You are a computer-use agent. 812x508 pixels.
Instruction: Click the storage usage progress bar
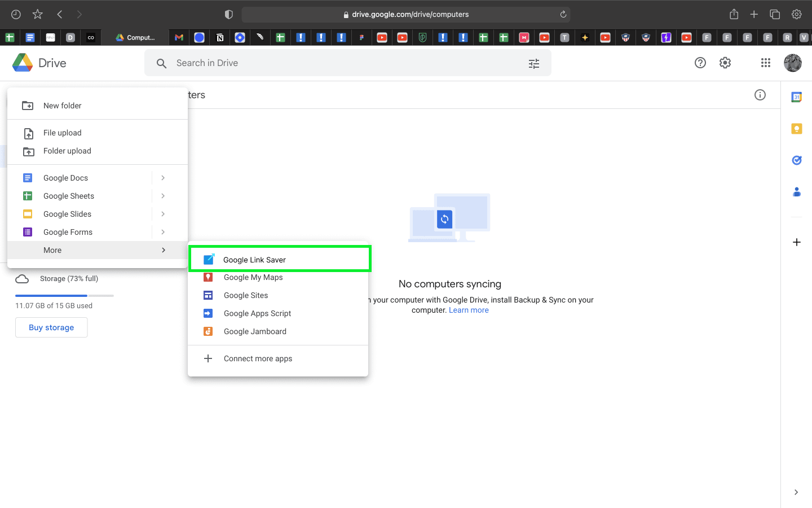64,295
